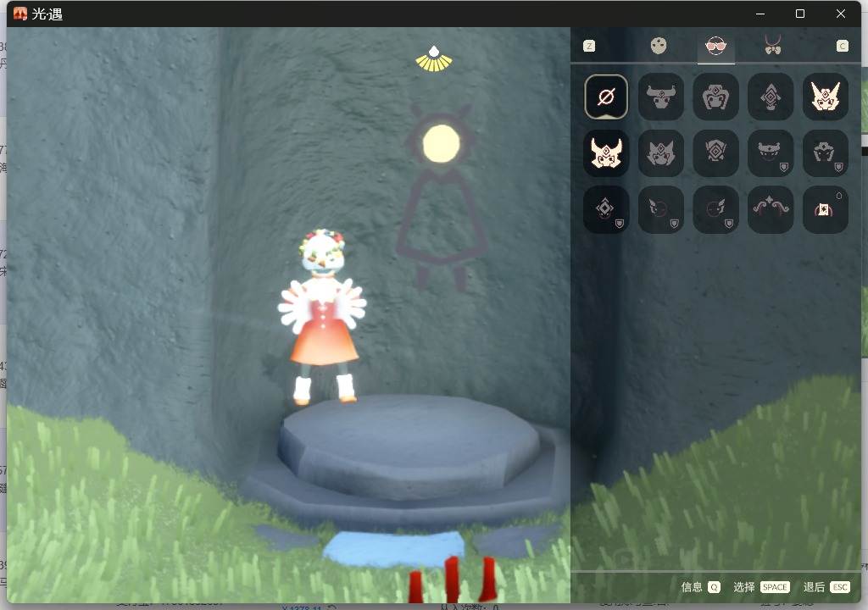Pick the left-facing feathered side mask
The image size is (868, 610).
coord(661,209)
